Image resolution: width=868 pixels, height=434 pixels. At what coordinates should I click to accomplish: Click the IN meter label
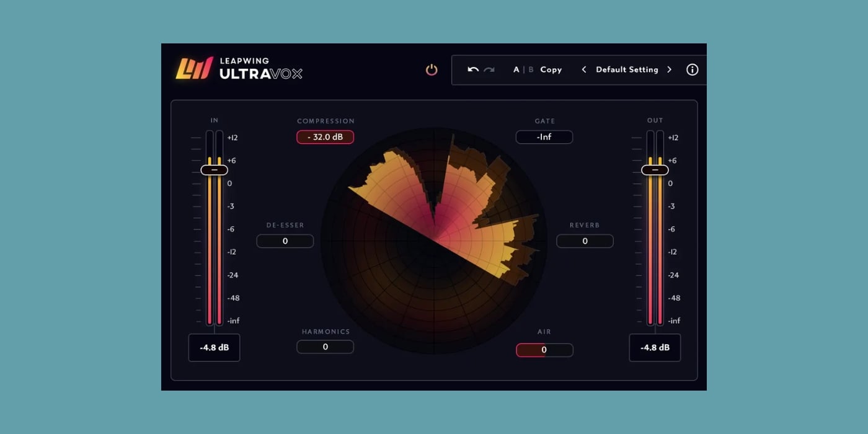point(215,120)
